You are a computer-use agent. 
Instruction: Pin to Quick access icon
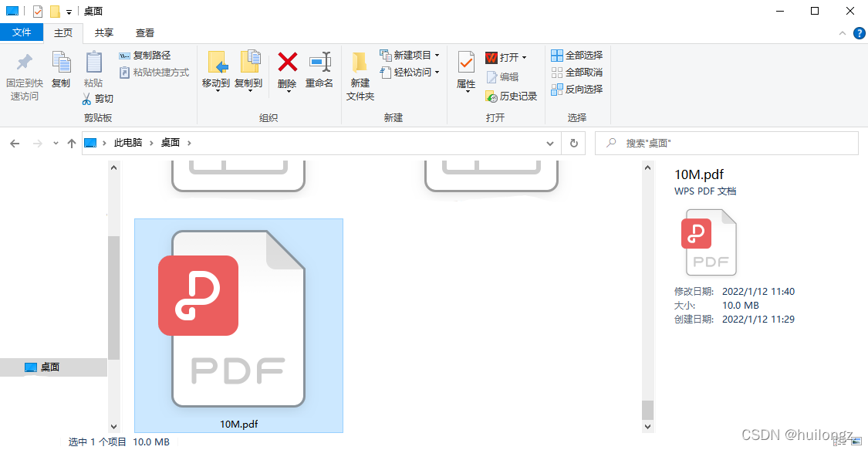click(x=25, y=62)
